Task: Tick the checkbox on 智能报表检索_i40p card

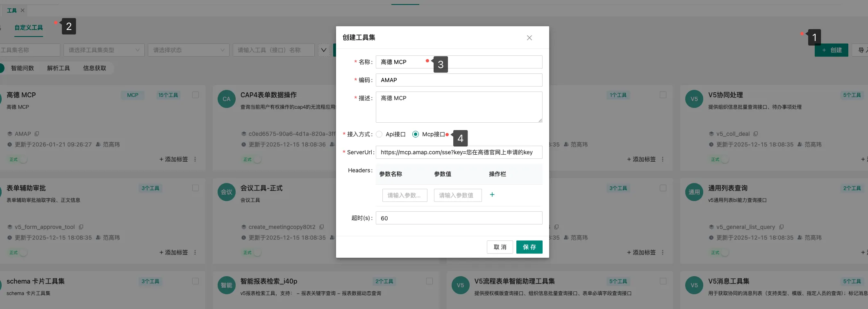Action: pos(429,281)
